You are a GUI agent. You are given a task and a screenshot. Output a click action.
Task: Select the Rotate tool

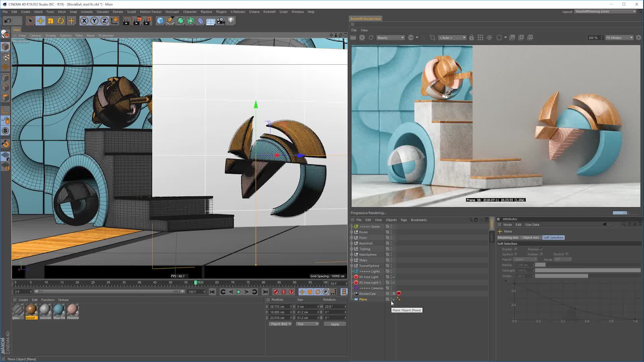[x=61, y=20]
